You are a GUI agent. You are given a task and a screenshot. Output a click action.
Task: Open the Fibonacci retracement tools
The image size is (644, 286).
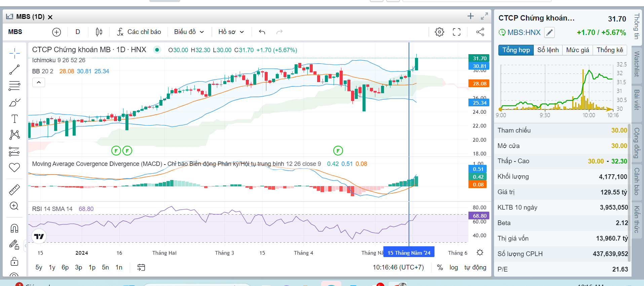(x=14, y=86)
